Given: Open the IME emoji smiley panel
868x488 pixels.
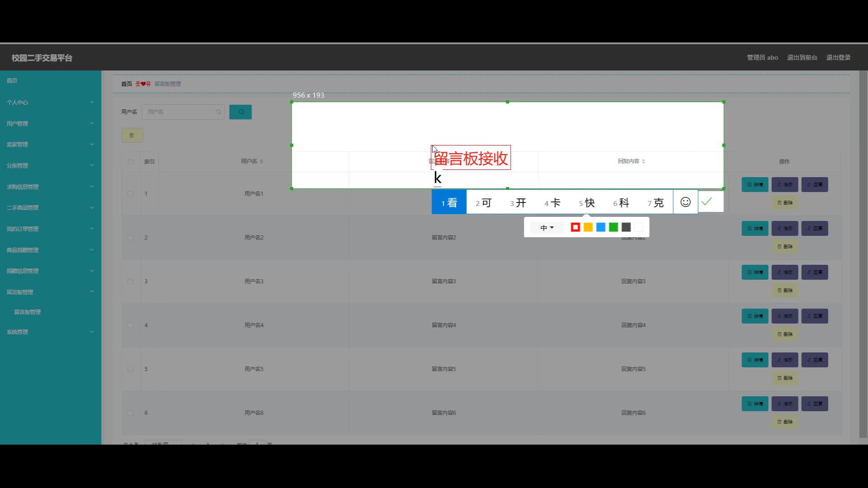Looking at the screenshot, I should coord(685,202).
